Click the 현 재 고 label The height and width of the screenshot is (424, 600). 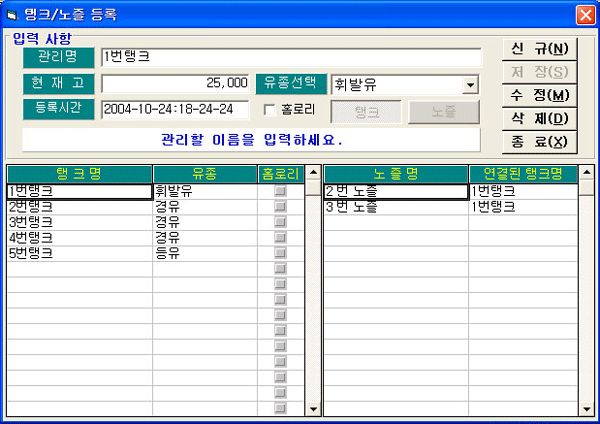[59, 84]
